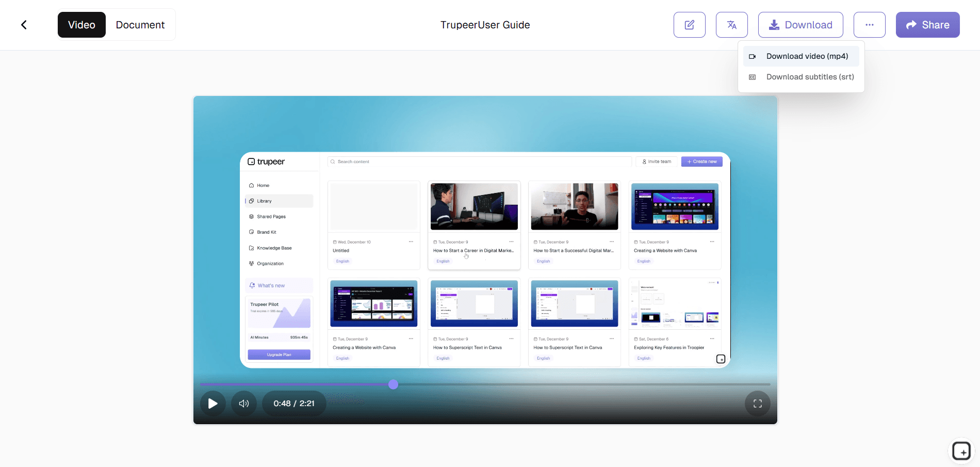Image resolution: width=980 pixels, height=467 pixels.
Task: Click Organization in the video's sidebar
Action: coord(279,264)
